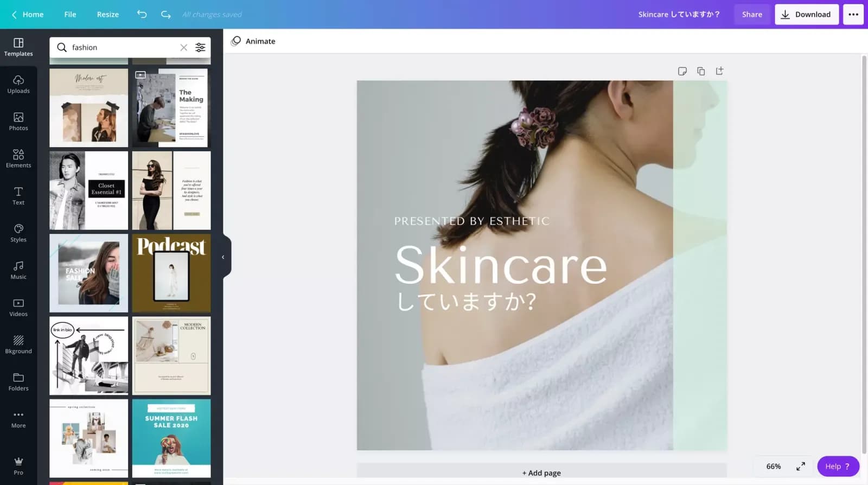Click Add page below the canvas
This screenshot has height=485, width=868.
[x=541, y=473]
